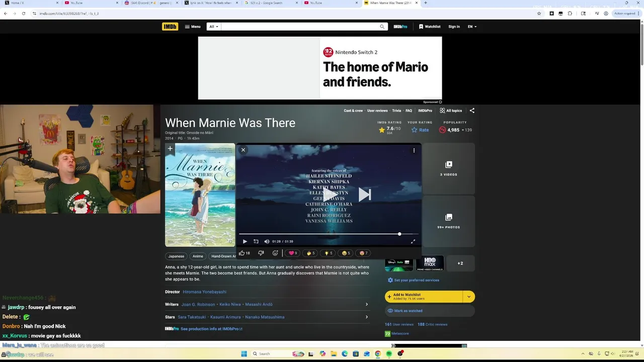Open the 99+ Photos tile
644x362 pixels.
[x=448, y=221]
